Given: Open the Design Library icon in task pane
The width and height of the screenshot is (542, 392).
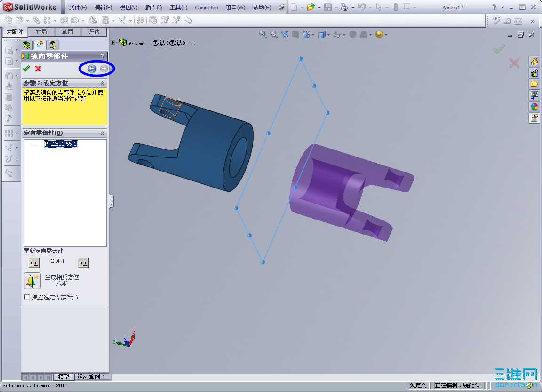Looking at the screenshot, I should [534, 73].
